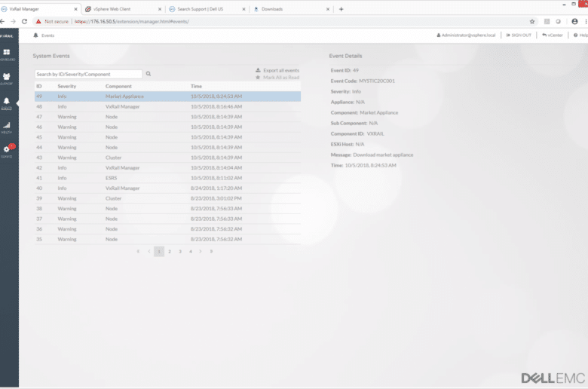Screen dimensions: 588x389
Task: Click next page arrow in pagination
Action: click(x=201, y=251)
